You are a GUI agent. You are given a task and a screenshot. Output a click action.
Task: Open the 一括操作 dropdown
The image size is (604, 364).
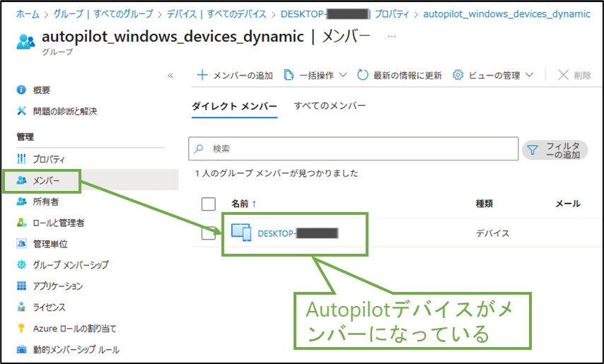(315, 75)
